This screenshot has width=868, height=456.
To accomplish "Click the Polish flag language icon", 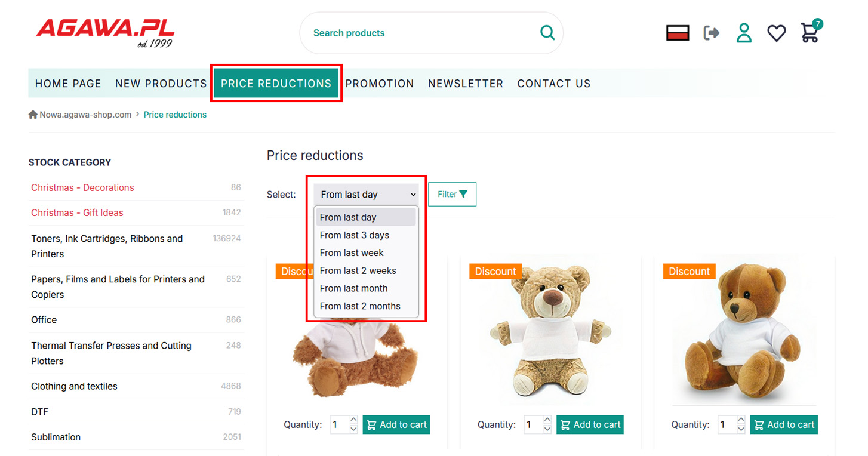I will [x=678, y=33].
